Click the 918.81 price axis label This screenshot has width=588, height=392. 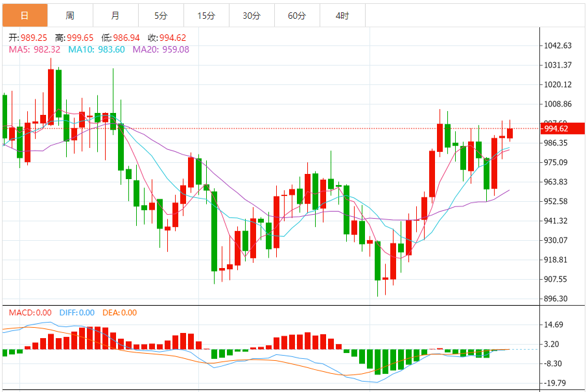[556, 260]
